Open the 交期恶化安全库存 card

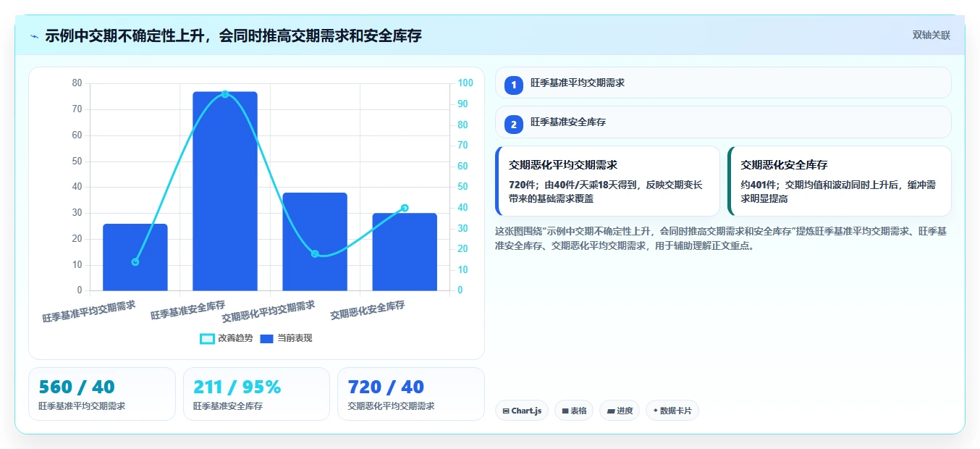click(x=840, y=181)
